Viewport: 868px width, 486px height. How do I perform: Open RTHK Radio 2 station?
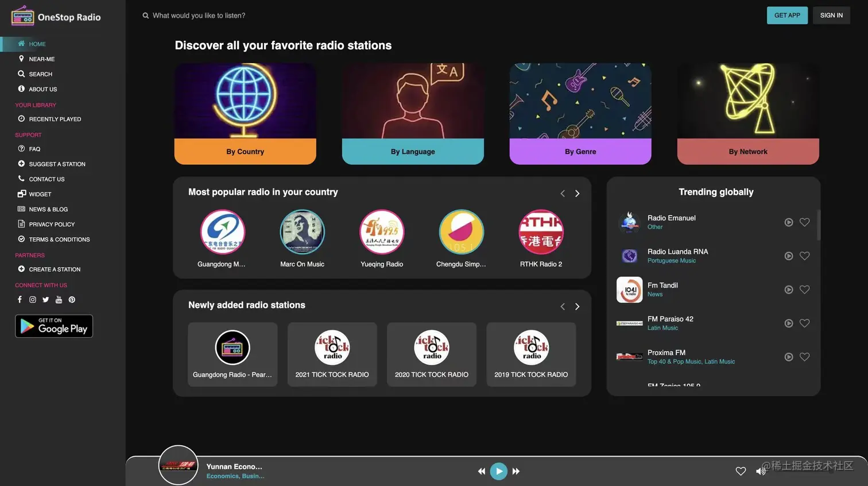click(541, 238)
